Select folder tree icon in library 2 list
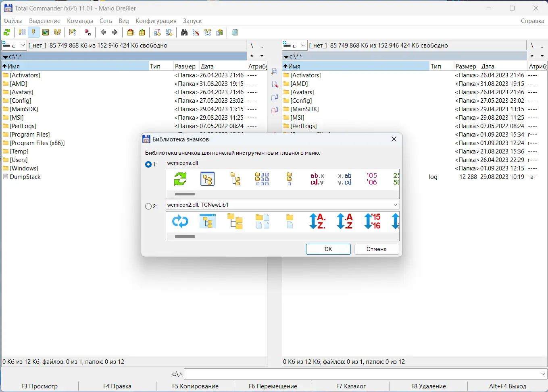The image size is (548, 392). click(235, 221)
